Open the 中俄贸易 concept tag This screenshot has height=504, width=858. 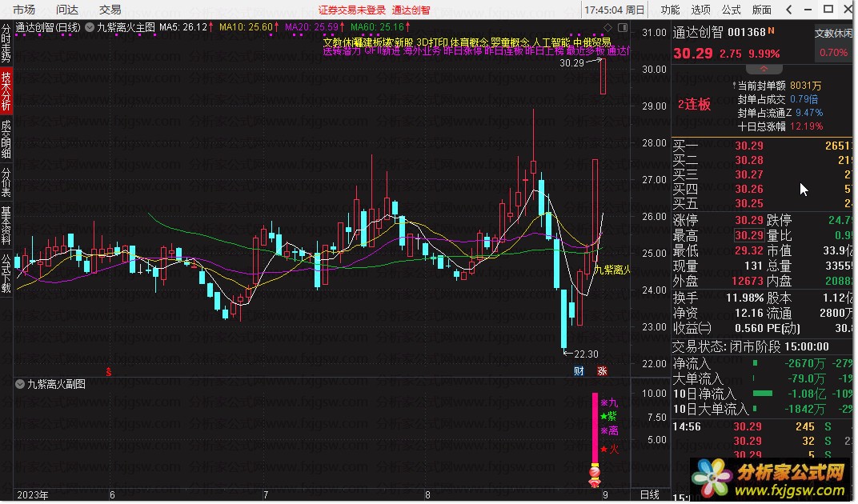point(592,42)
